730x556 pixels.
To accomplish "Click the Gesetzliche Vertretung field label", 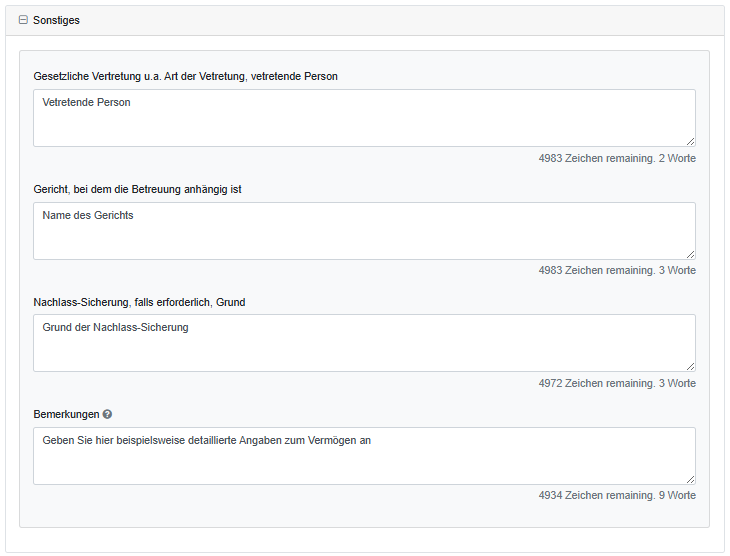I will pos(185,76).
